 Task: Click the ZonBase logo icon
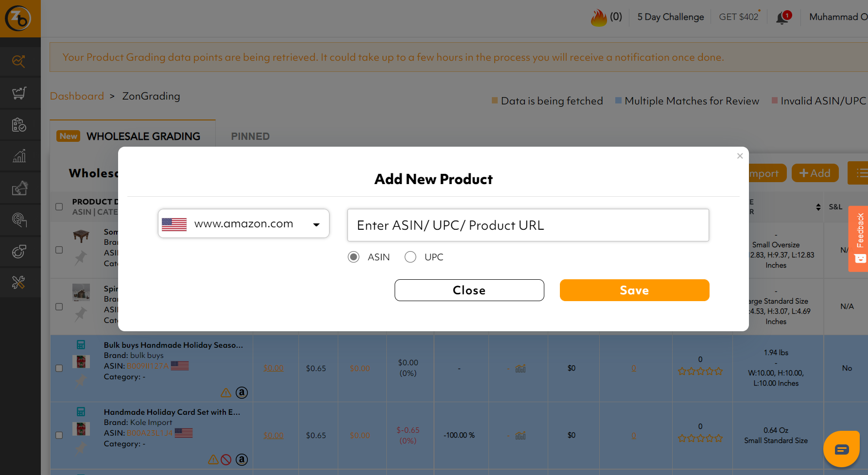(18, 18)
